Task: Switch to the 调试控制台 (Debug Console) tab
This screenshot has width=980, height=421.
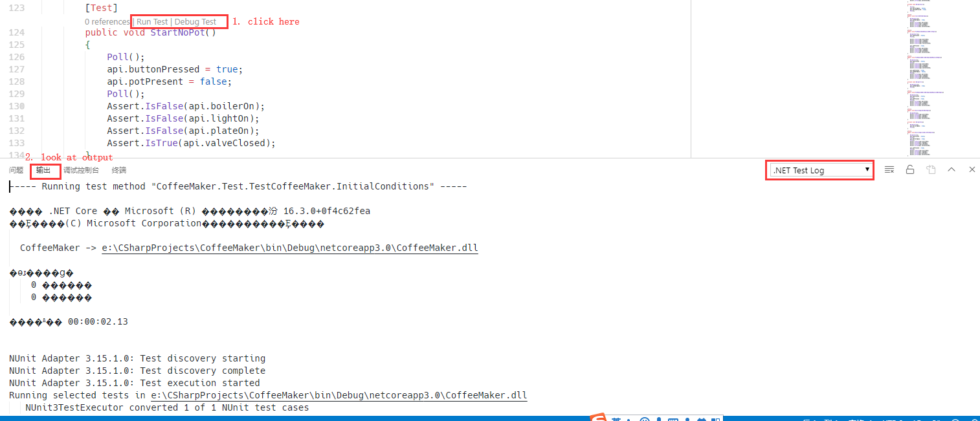Action: click(82, 169)
